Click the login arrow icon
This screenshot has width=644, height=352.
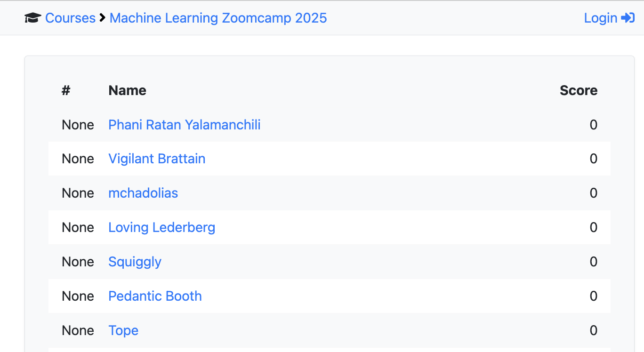pos(628,18)
